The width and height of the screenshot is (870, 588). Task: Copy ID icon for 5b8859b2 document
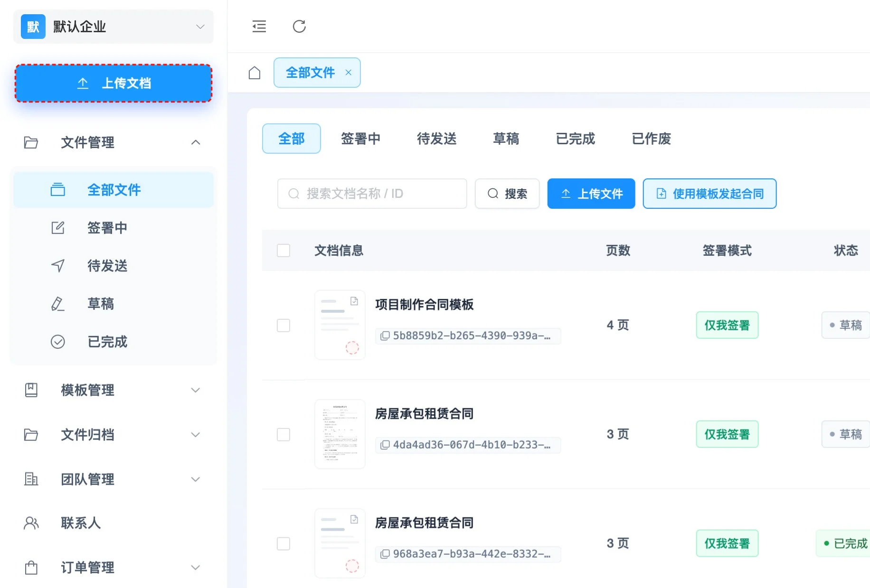coord(385,336)
